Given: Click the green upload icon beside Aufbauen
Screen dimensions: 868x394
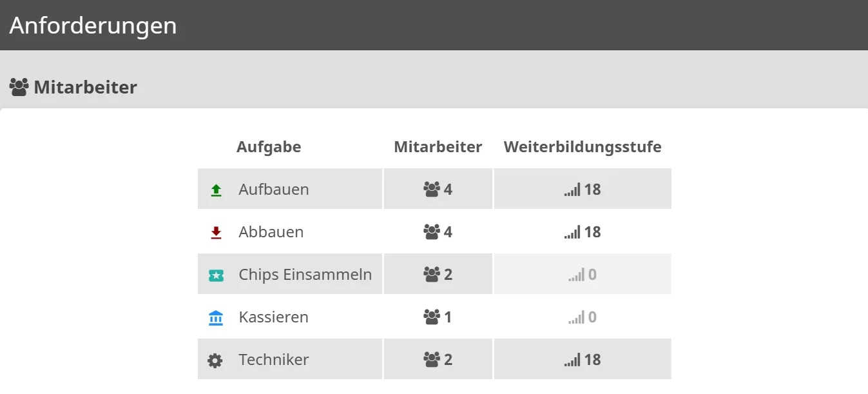Looking at the screenshot, I should point(216,190).
